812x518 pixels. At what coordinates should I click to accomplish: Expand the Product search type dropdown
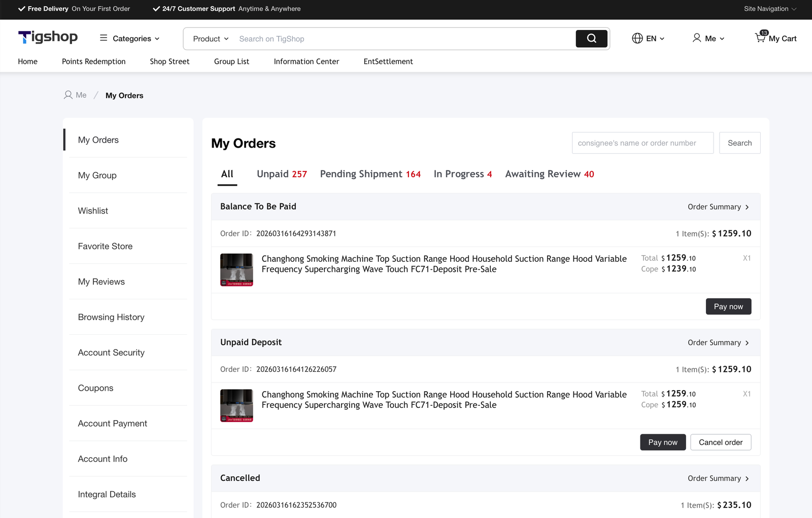(211, 39)
